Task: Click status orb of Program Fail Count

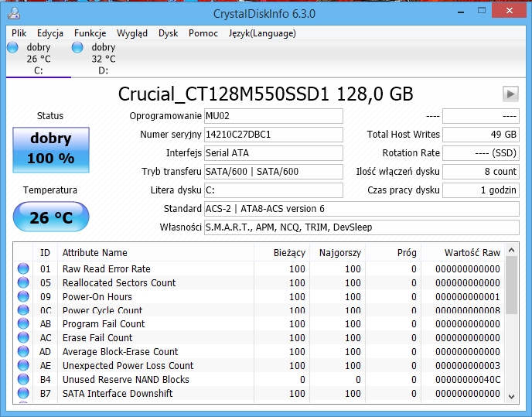Action: click(23, 323)
